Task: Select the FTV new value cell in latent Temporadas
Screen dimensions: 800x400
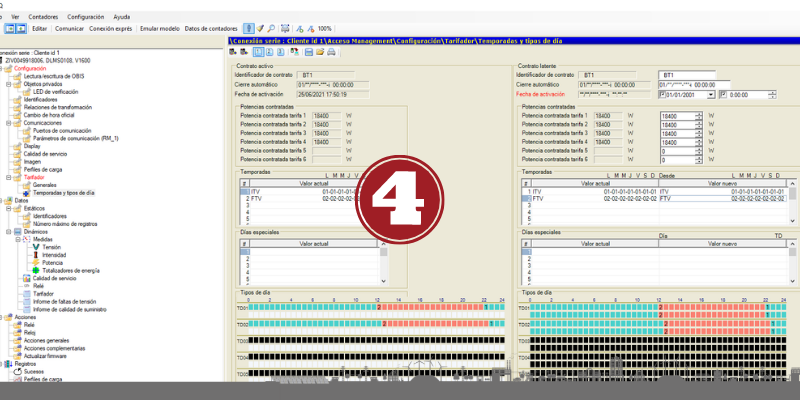Action: [723, 198]
